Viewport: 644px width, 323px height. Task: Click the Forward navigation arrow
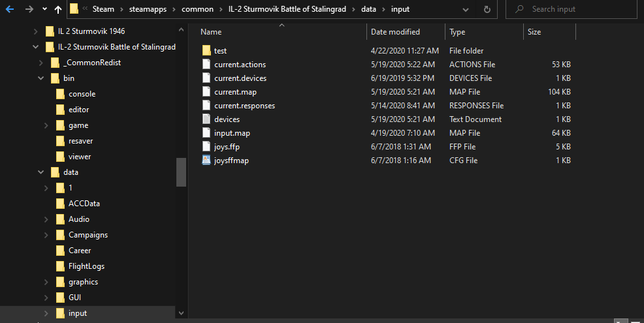pos(29,9)
